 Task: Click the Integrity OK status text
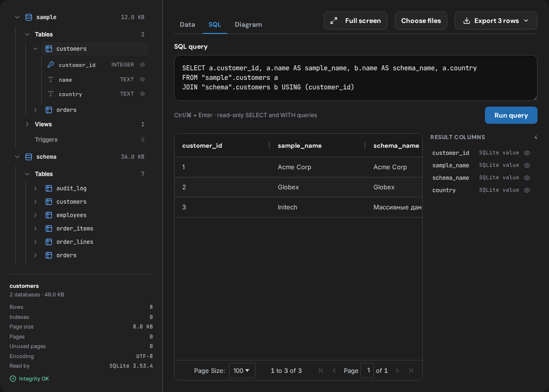coord(34,379)
